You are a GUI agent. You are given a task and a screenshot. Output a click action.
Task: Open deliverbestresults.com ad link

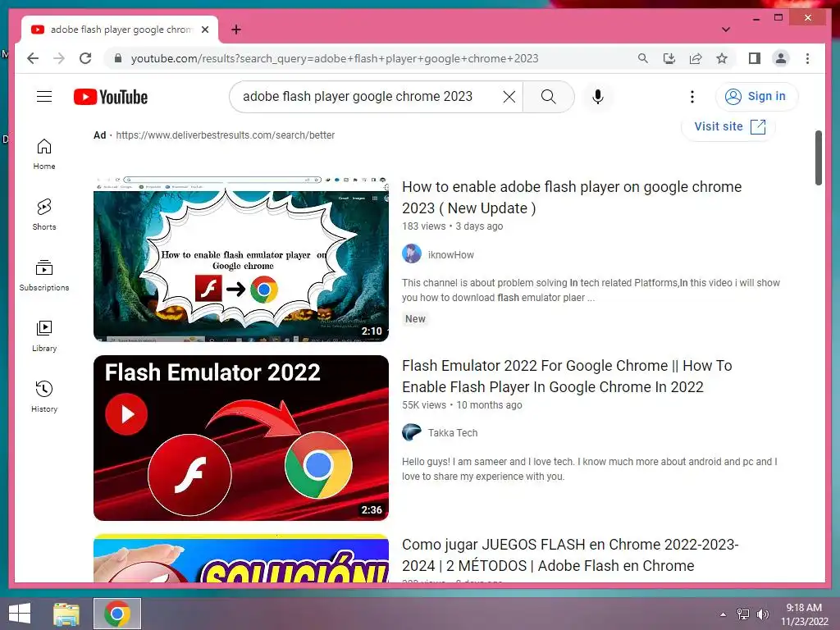225,135
